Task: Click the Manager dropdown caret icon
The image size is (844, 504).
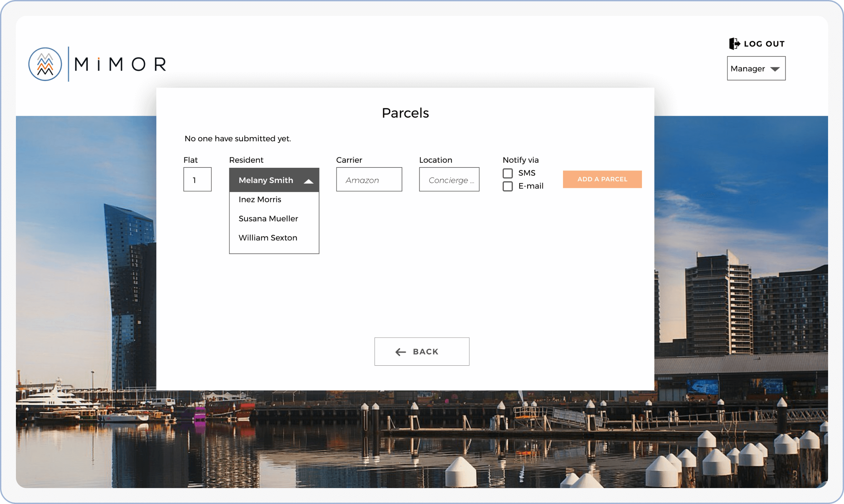Action: click(775, 69)
